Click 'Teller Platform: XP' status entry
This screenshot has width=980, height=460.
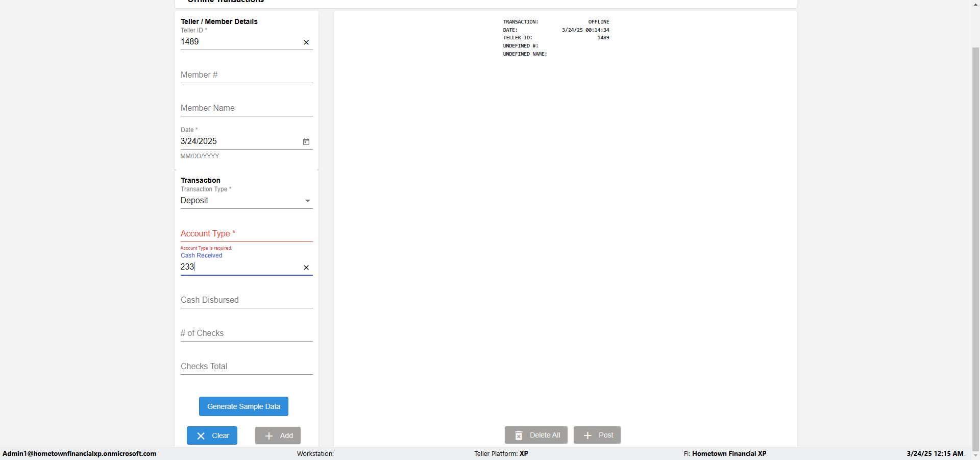click(501, 453)
